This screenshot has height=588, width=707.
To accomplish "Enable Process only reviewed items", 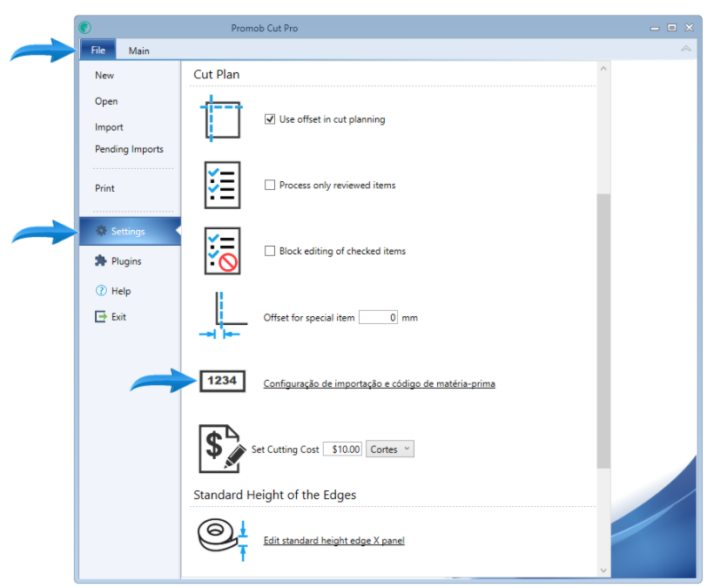I will (x=270, y=185).
